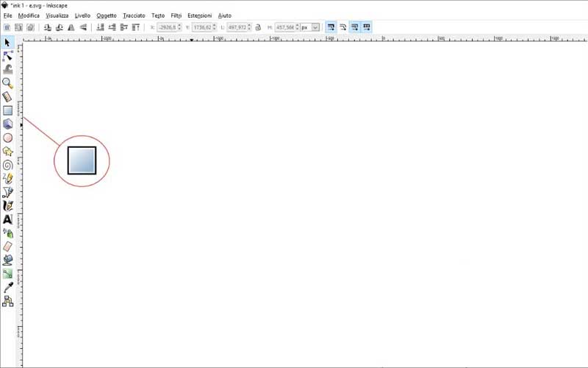588x368 pixels.
Task: Toggle the first stroke-scaling affect button
Action: coord(331,27)
